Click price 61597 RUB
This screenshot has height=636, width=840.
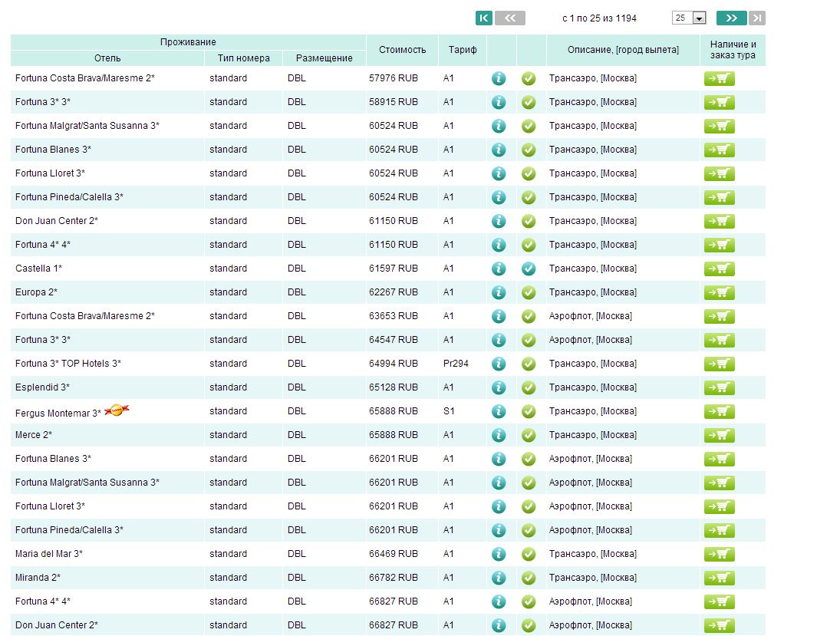pos(394,269)
